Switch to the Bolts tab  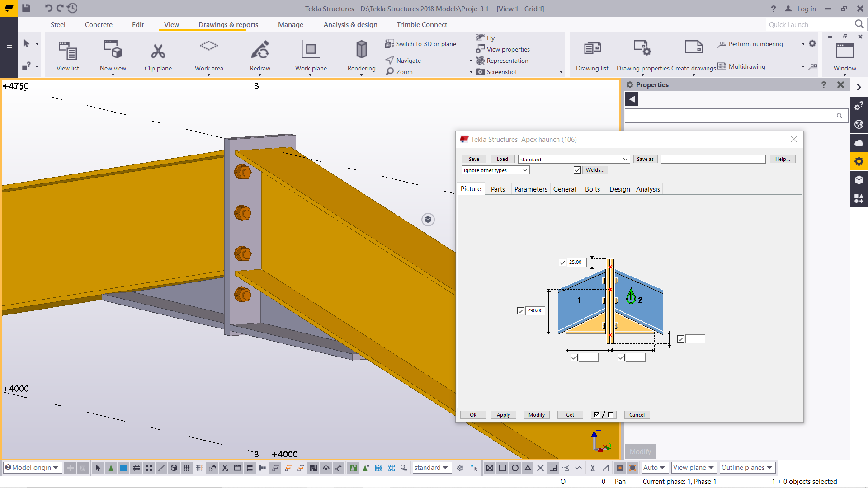pos(592,189)
